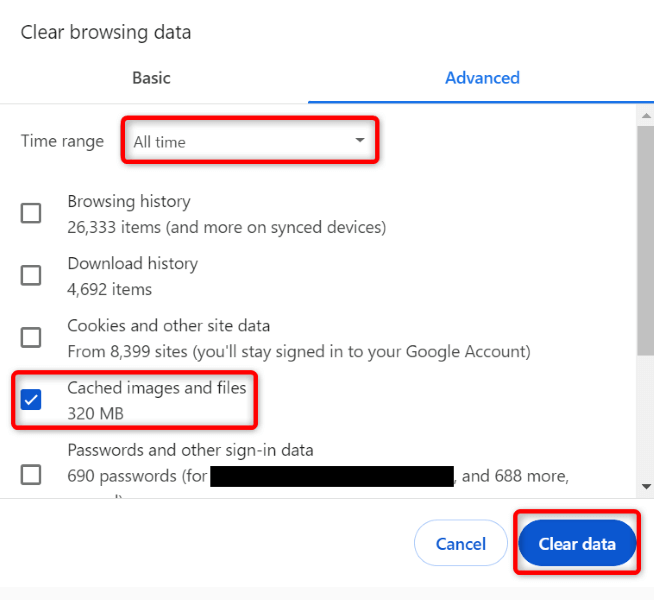Click the Time range label text

coord(62,141)
